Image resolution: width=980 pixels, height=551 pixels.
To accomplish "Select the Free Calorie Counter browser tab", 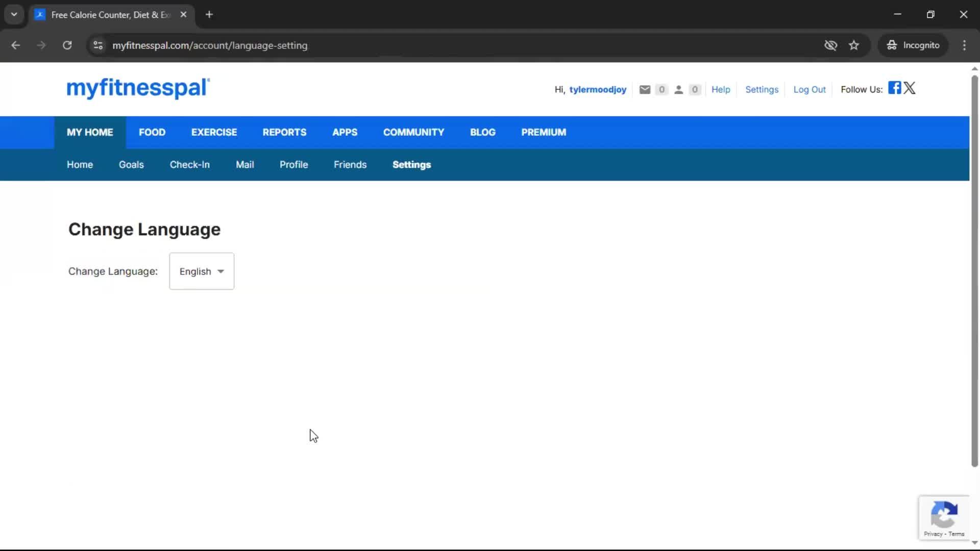I will click(111, 15).
